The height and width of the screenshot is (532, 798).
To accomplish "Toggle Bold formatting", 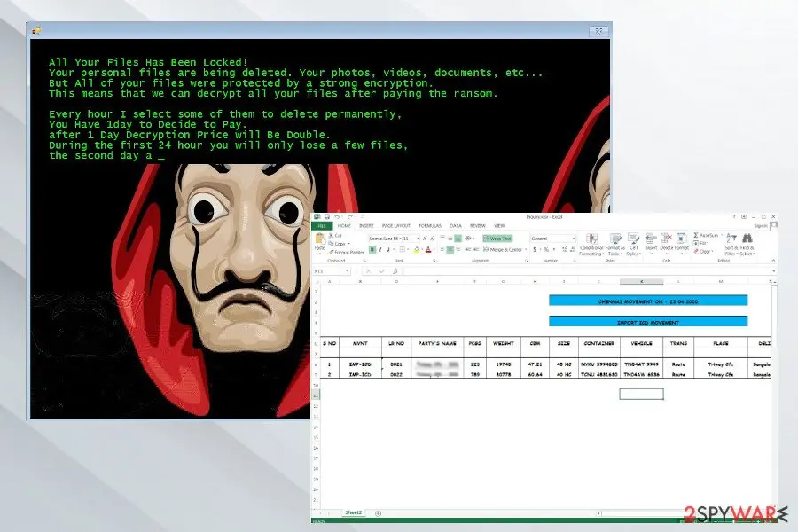I will pyautogui.click(x=372, y=249).
